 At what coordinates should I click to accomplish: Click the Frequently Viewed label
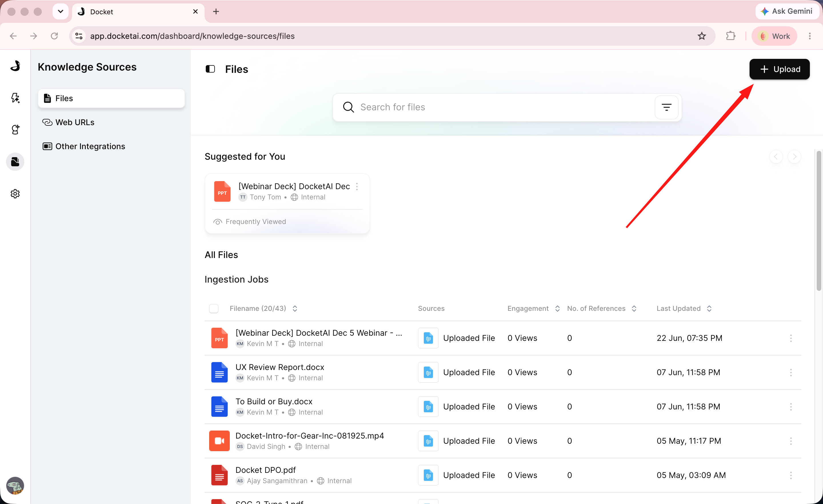tap(256, 222)
